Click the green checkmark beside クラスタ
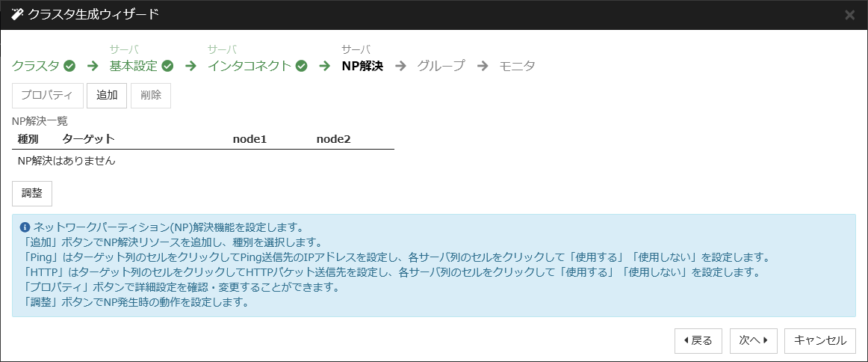The width and height of the screenshot is (868, 362). click(x=69, y=66)
